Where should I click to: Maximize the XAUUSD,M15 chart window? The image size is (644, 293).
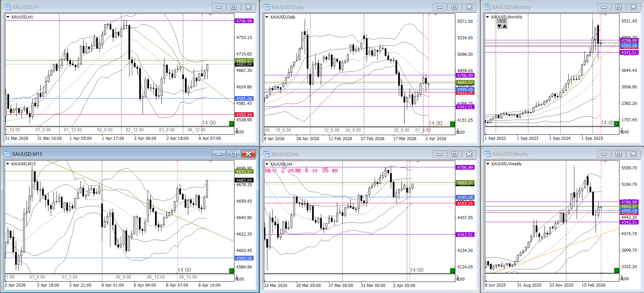233,154
